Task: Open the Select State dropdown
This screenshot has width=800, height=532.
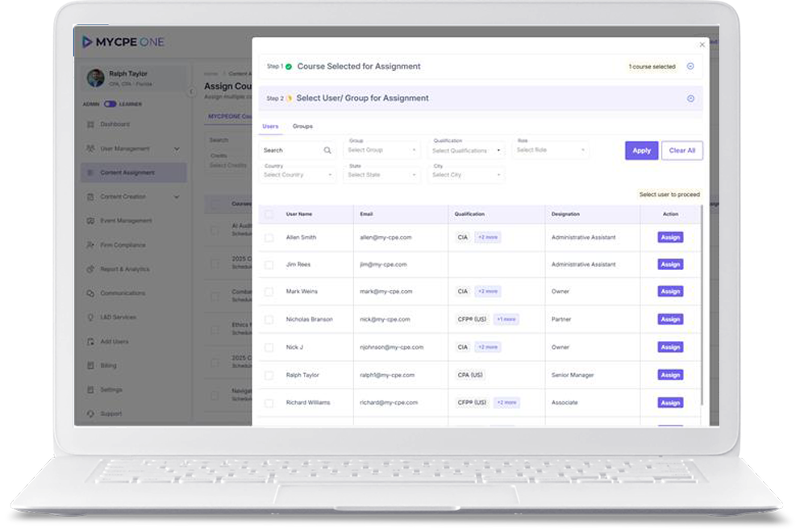Action: (382, 175)
